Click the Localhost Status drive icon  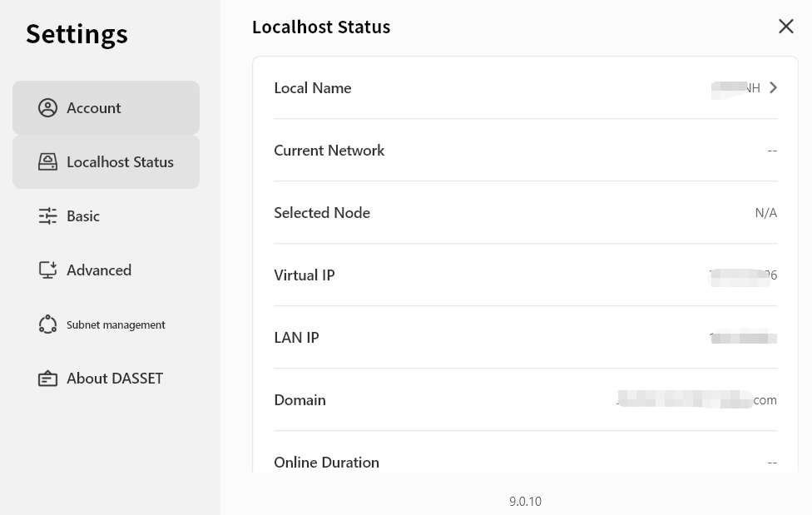(x=48, y=162)
